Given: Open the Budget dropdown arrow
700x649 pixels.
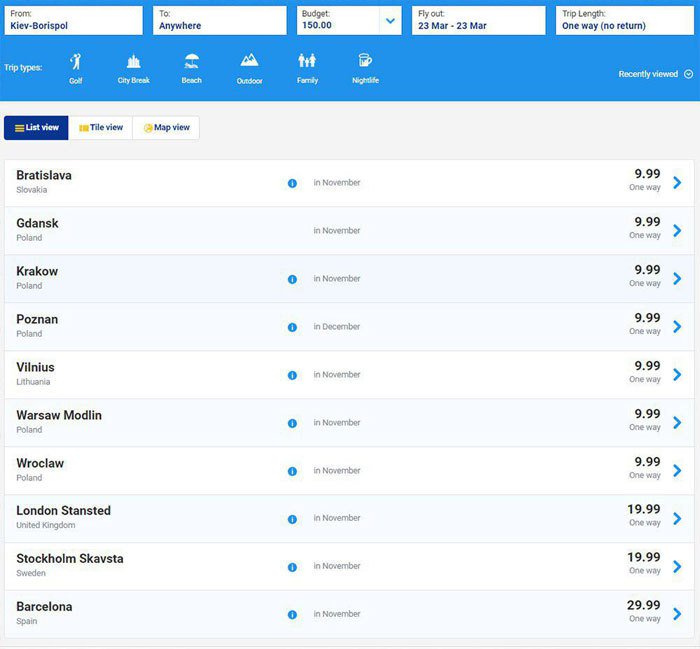Looking at the screenshot, I should (x=389, y=20).
